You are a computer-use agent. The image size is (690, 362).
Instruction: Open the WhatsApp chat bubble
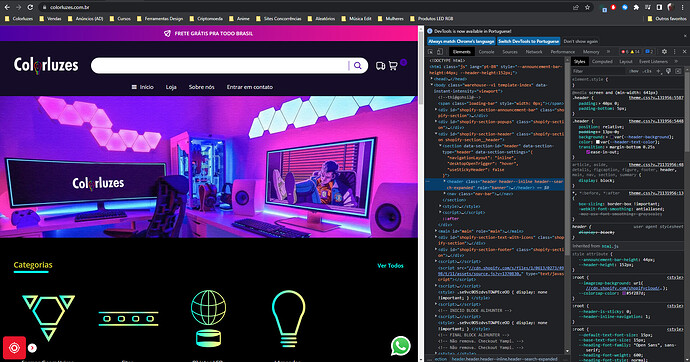tap(400, 346)
